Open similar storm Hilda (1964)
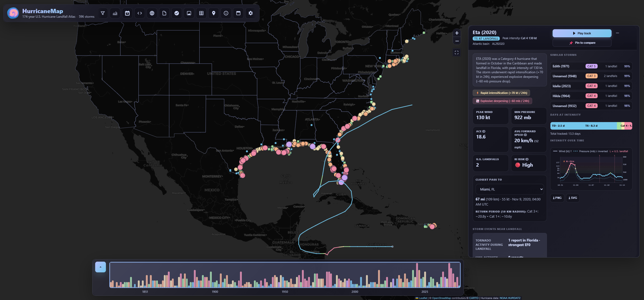644x300 pixels. [x=591, y=96]
